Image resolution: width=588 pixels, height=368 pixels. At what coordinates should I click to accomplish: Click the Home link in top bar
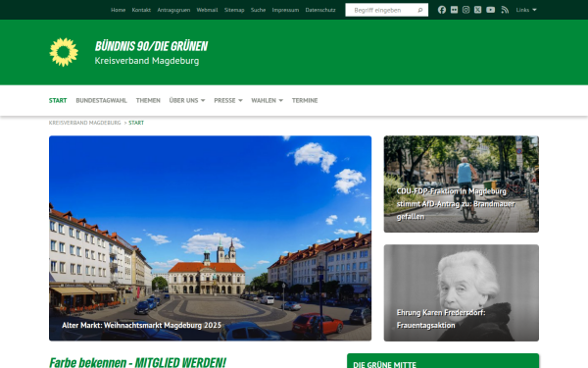[x=119, y=10]
